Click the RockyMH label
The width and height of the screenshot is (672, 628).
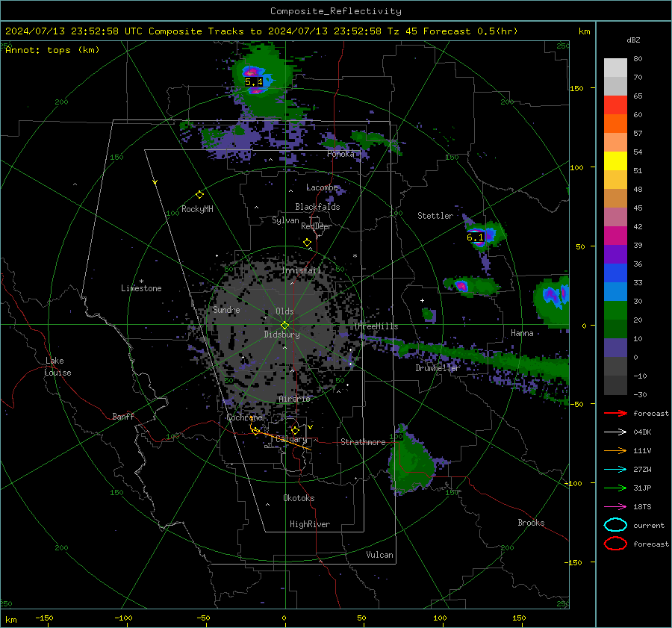[197, 209]
